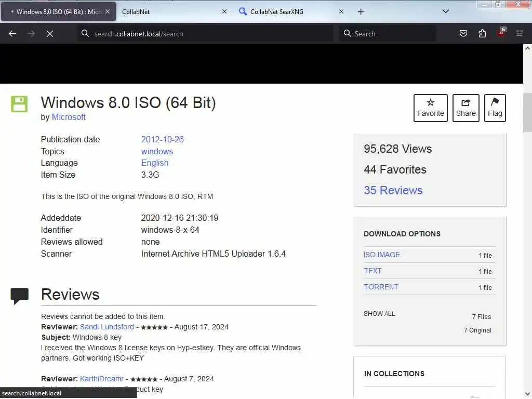Image resolution: width=532 pixels, height=399 pixels.
Task: Click the green floppy disk software icon
Action: (x=19, y=104)
